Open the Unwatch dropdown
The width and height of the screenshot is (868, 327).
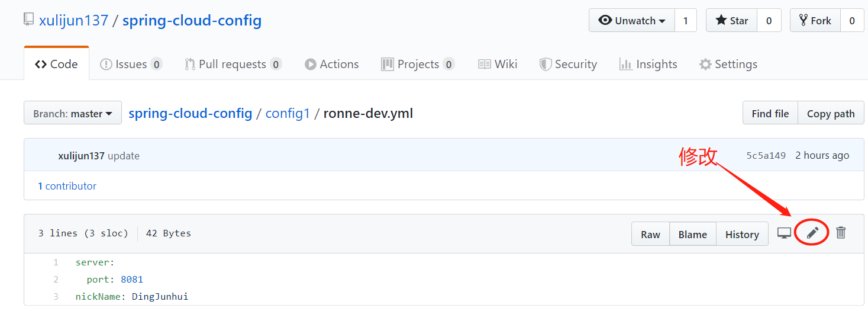pos(632,20)
